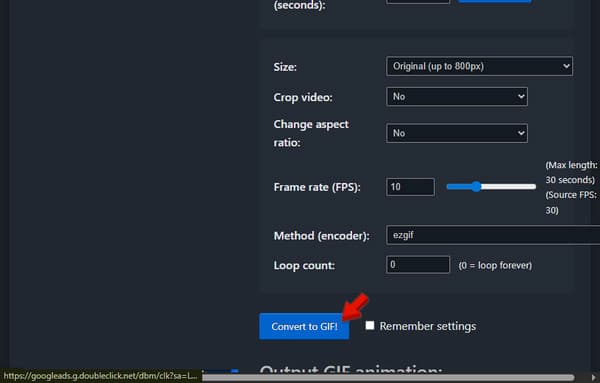Click the 'Change aspect ratio:' label
This screenshot has width=600, height=383.
[311, 133]
